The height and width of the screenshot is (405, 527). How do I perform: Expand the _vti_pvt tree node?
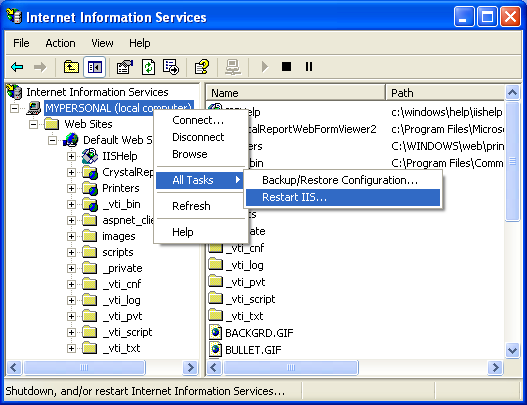tap(71, 316)
